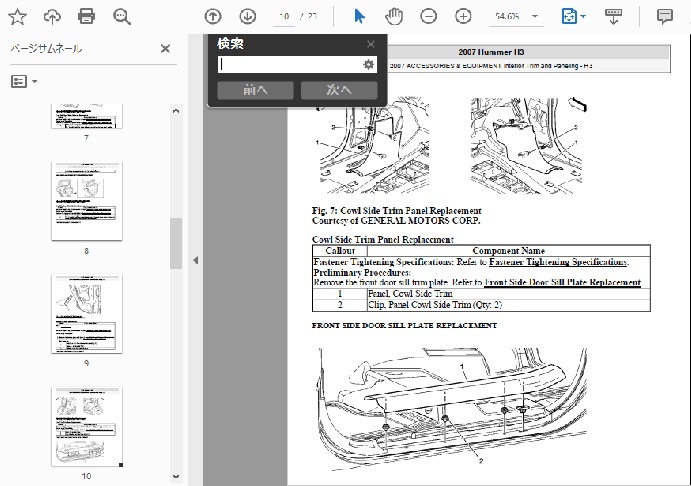691x486 pixels.
Task: Click the thumbnail panel scroll up arrow
Action: [x=176, y=111]
